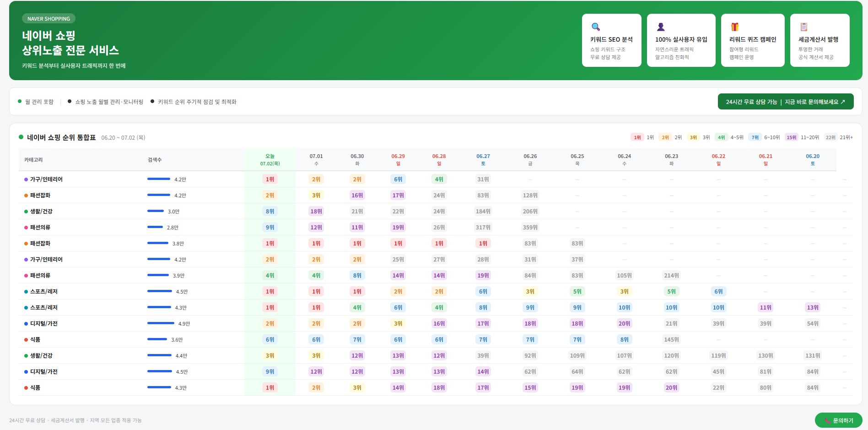Select the 06.20 토 column header

(813, 160)
